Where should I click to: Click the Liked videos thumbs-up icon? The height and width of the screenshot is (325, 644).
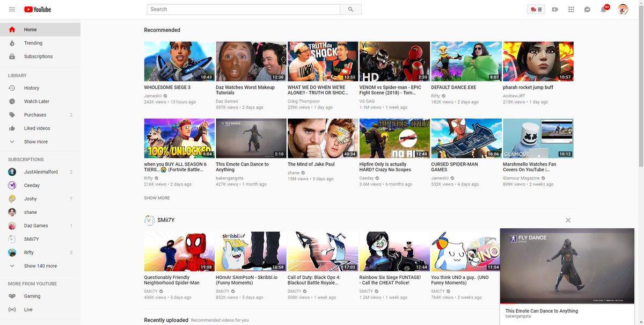[x=12, y=128]
